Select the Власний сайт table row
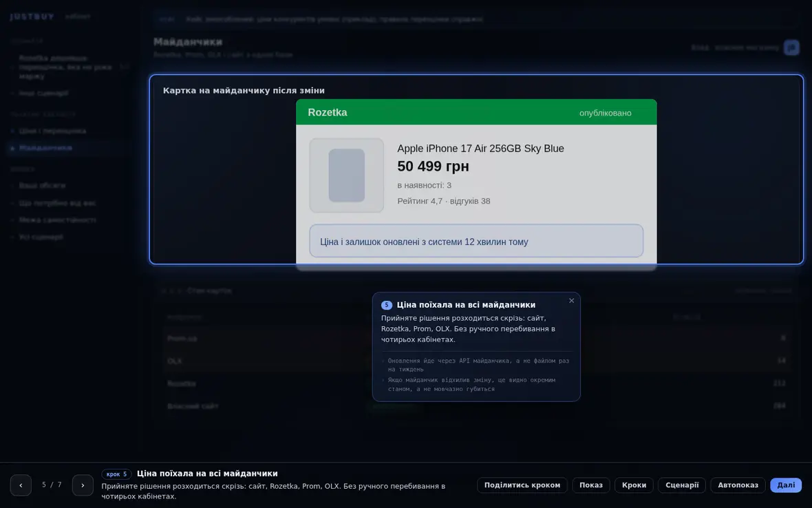The width and height of the screenshot is (812, 508). point(476,406)
